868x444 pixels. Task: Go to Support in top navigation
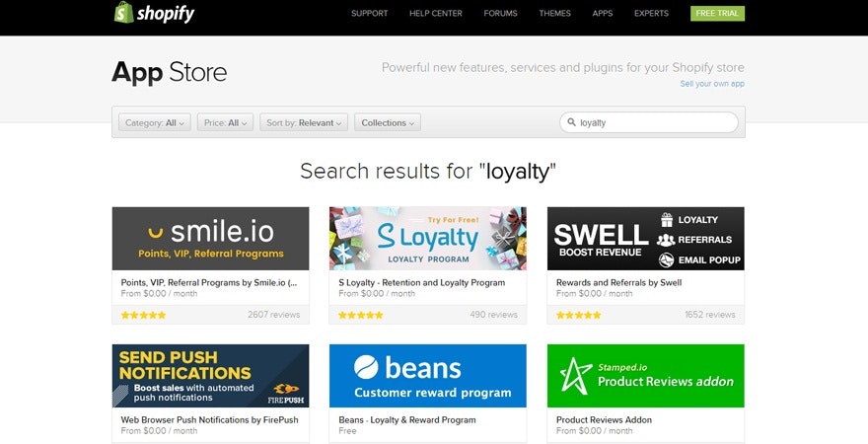[x=370, y=14]
